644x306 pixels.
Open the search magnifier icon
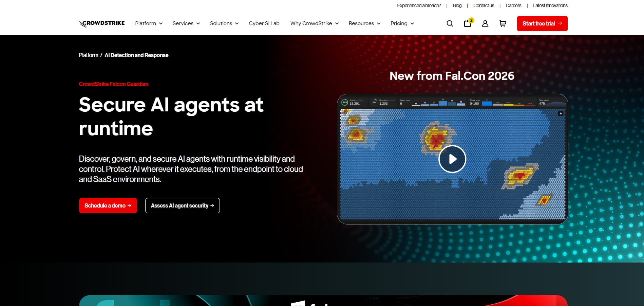tap(450, 23)
